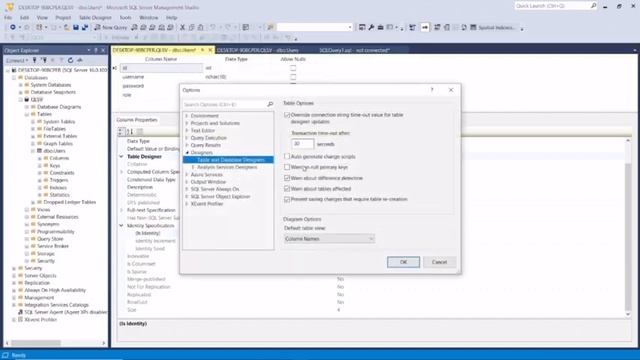Collapse Tables folder in Object Explorer

(27, 114)
